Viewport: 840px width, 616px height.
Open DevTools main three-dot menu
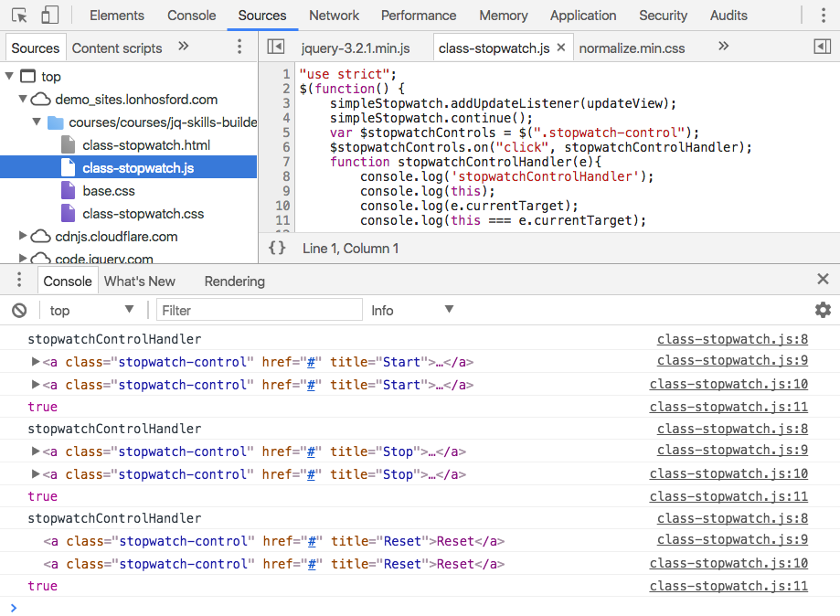pos(824,15)
